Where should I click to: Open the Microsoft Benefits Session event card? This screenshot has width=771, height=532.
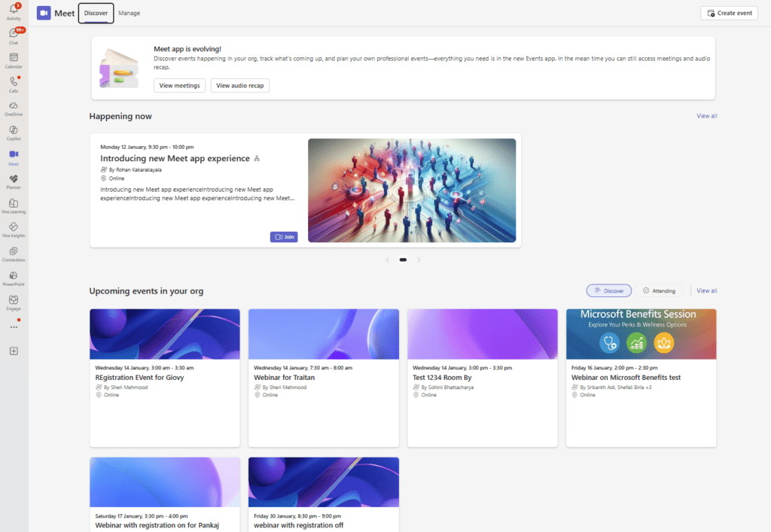(641, 376)
